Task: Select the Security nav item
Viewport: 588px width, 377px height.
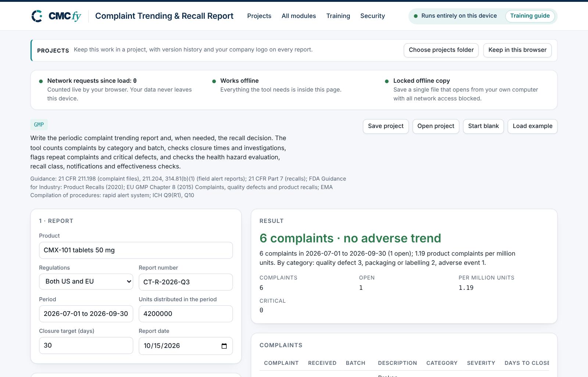Action: click(x=373, y=16)
